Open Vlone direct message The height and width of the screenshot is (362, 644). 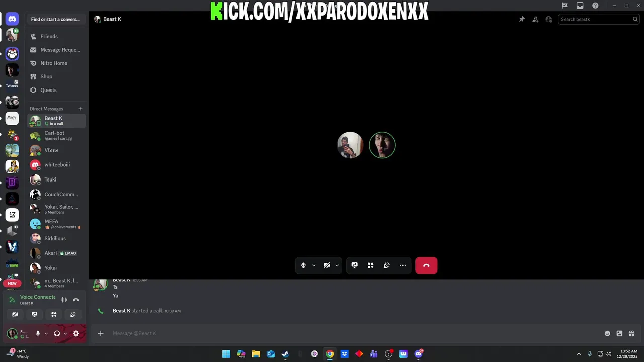coord(56,150)
